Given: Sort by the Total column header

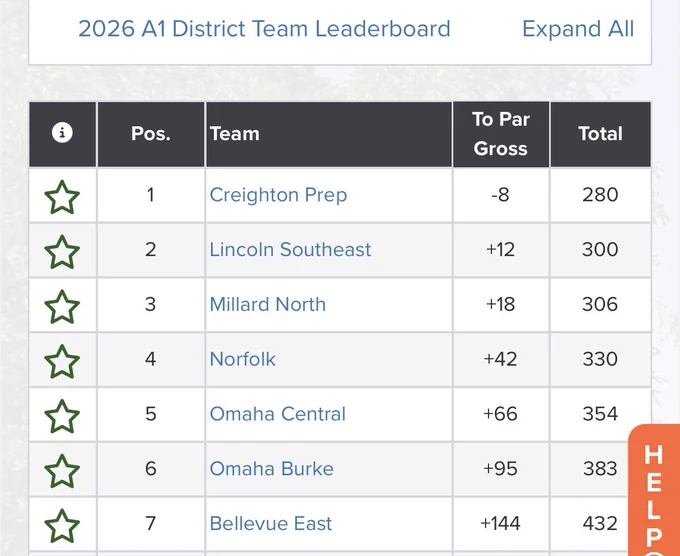Looking at the screenshot, I should pos(600,134).
